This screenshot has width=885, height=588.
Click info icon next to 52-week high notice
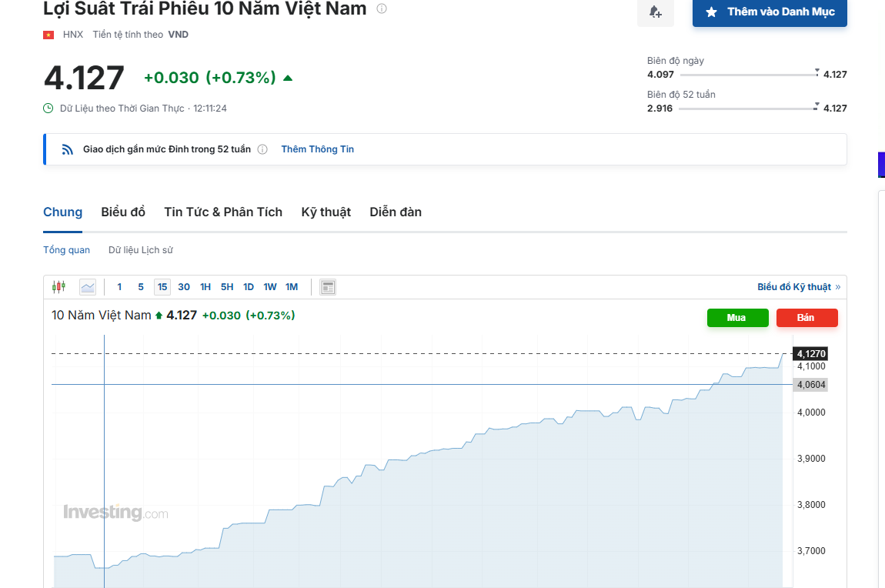coord(262,149)
